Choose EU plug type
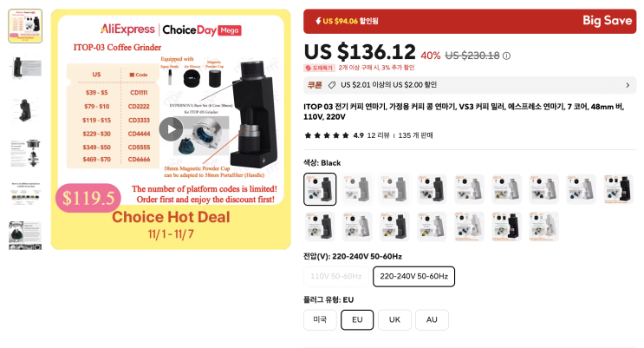The width and height of the screenshot is (644, 348). (x=357, y=319)
